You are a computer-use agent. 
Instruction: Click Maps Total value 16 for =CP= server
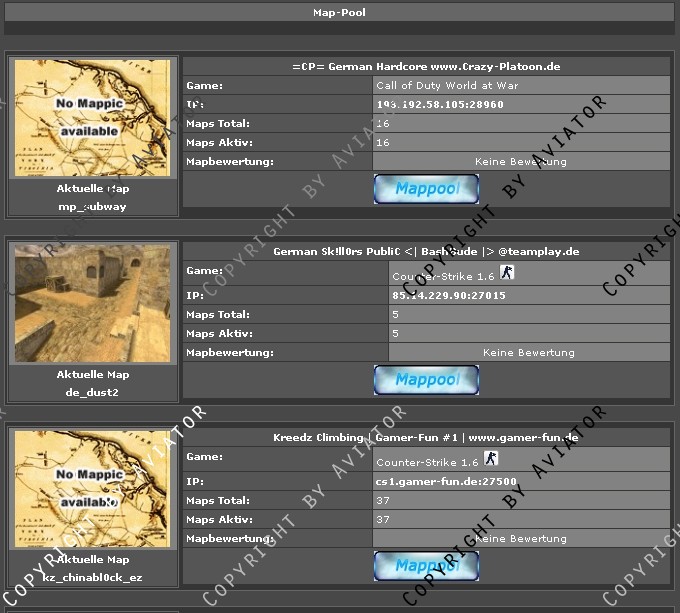[x=383, y=124]
